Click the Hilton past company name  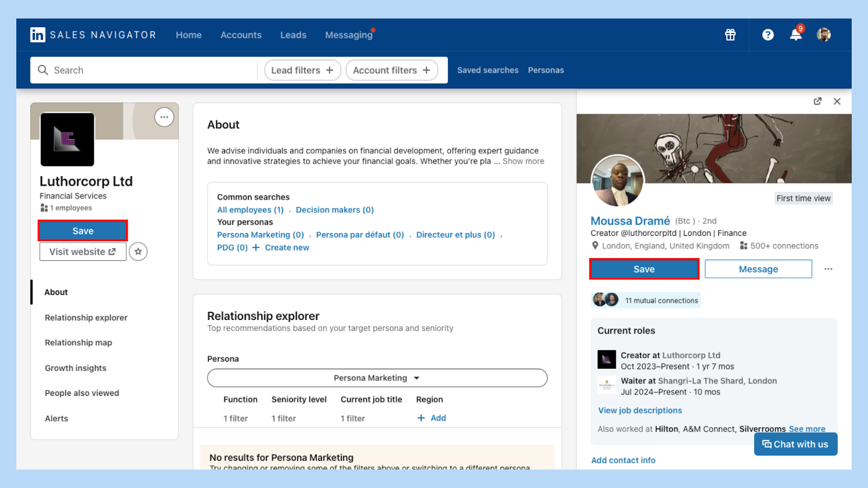[667, 429]
